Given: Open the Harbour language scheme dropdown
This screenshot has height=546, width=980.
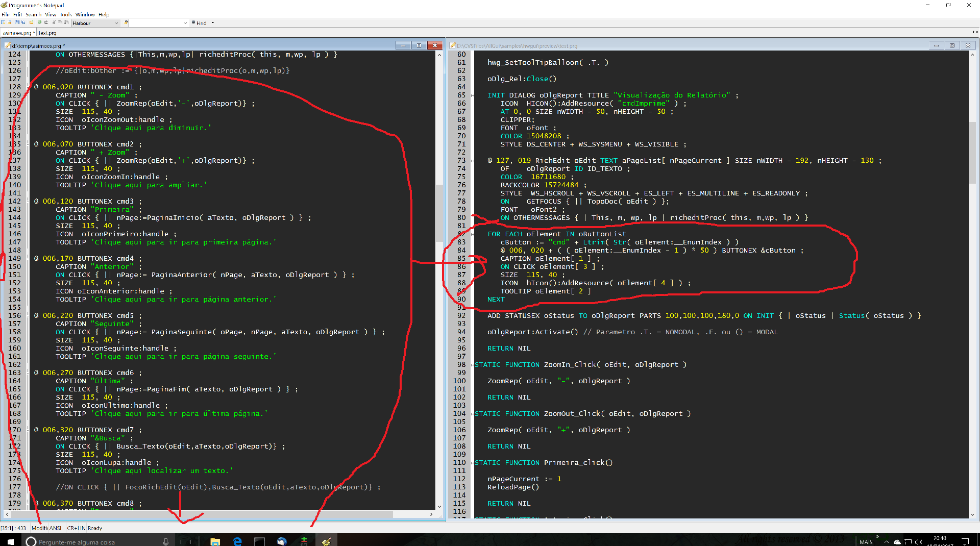Looking at the screenshot, I should (116, 23).
